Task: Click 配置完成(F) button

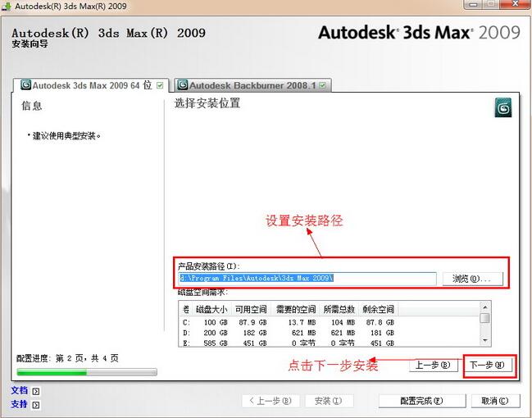Action: pyautogui.click(x=422, y=401)
